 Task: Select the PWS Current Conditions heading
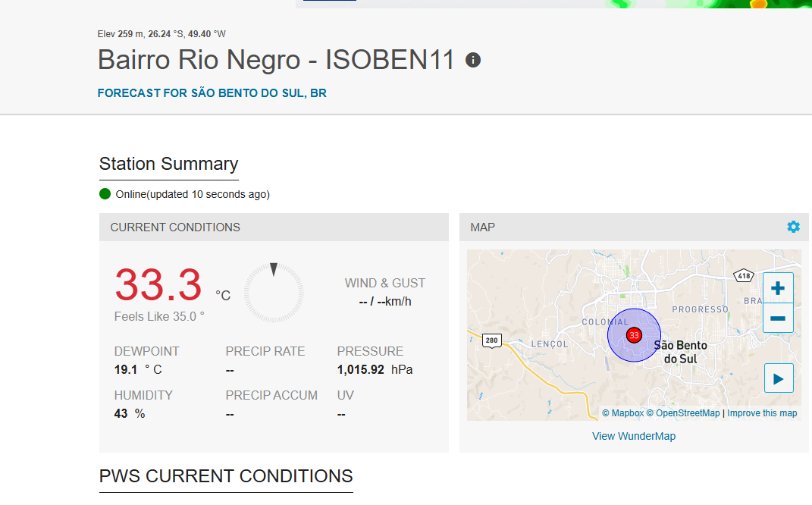(226, 476)
